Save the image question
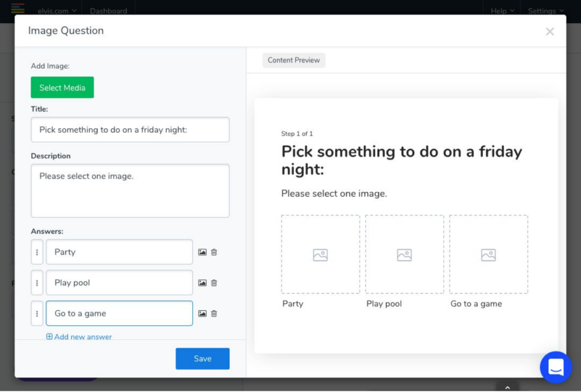Image resolution: width=581 pixels, height=392 pixels. click(x=203, y=359)
